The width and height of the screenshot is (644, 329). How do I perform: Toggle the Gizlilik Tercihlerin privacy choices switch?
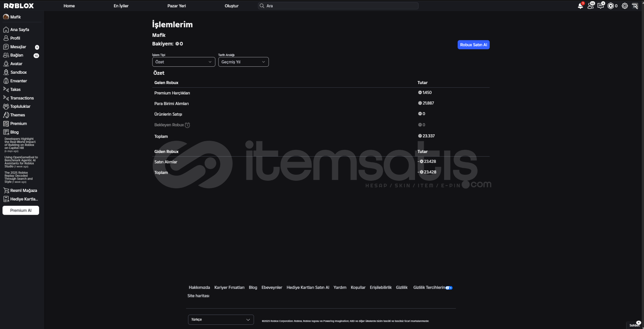click(449, 288)
